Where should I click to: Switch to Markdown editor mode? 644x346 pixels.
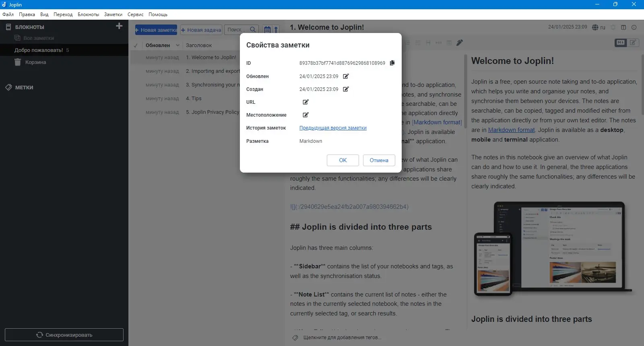(621, 42)
